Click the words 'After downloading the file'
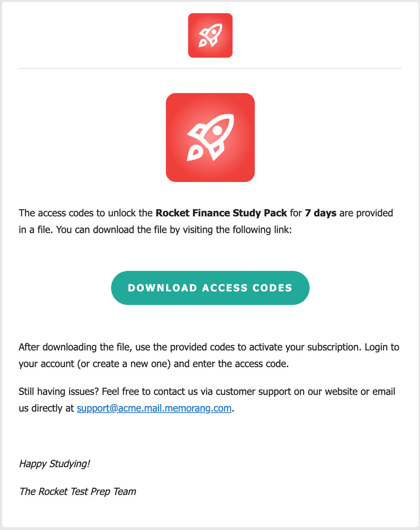The width and height of the screenshot is (420, 530). (x=75, y=347)
